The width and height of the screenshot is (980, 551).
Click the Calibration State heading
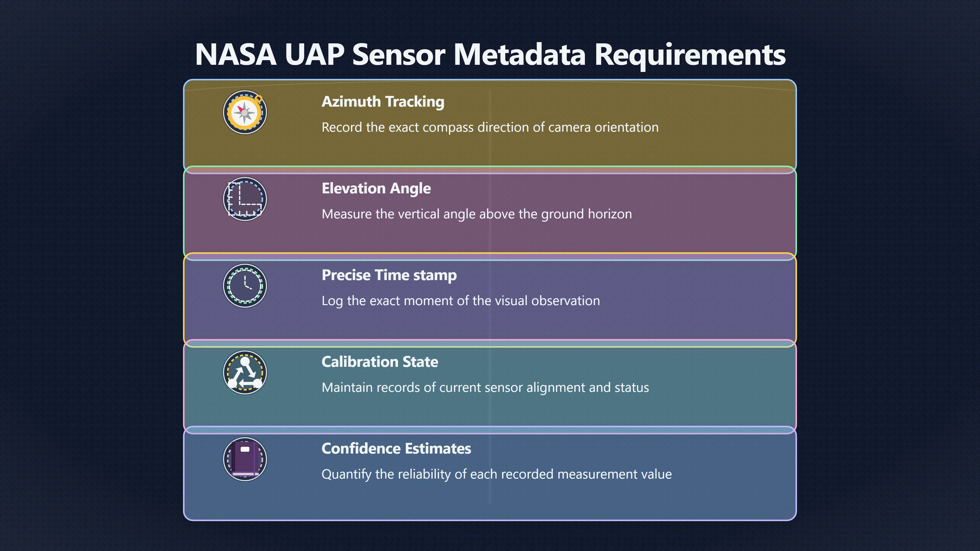point(380,362)
